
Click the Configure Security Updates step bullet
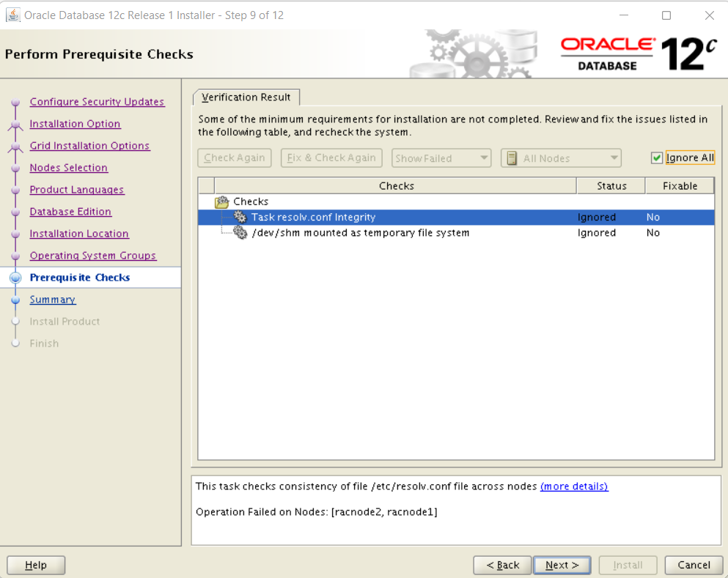[15, 102]
